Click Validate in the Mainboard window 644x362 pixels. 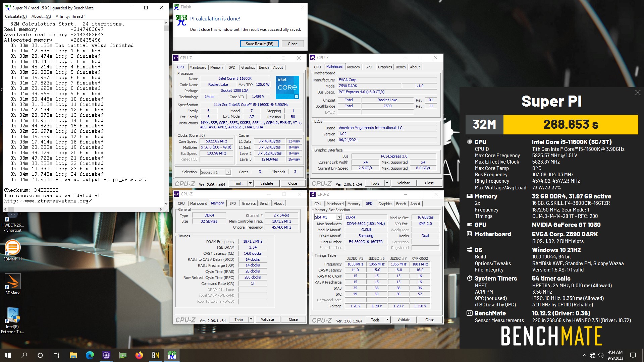(404, 183)
